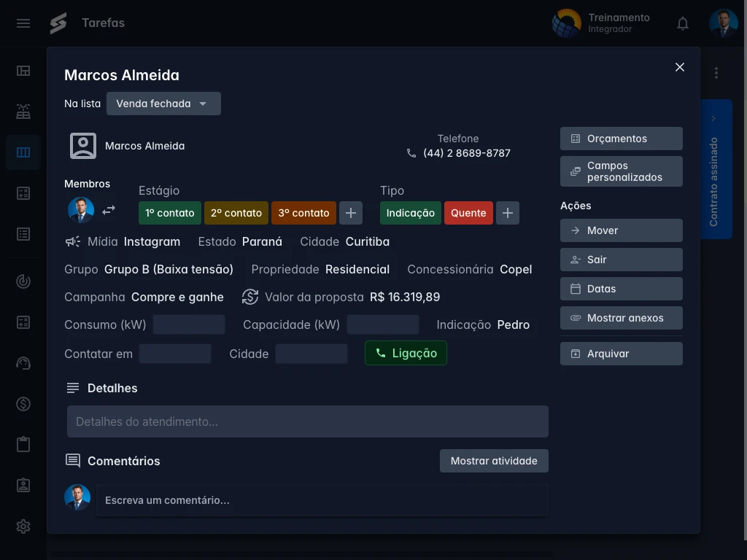Select the kanban board icon in sidebar

point(23,152)
